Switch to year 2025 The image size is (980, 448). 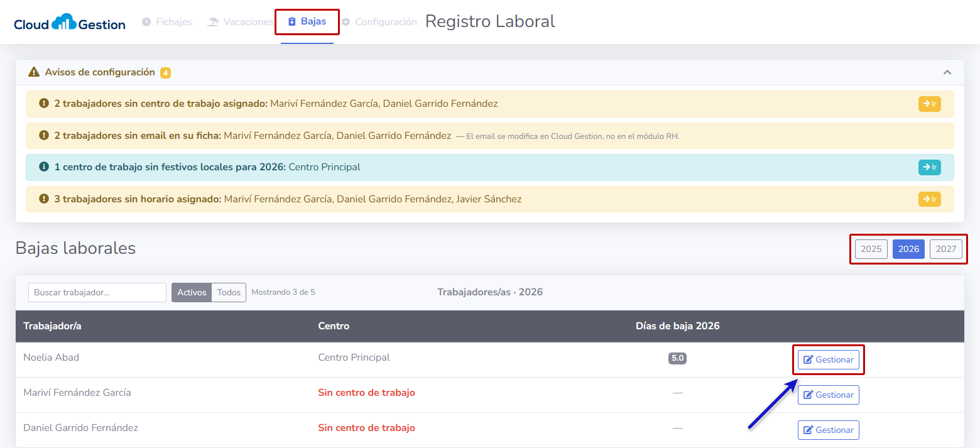[x=871, y=249]
